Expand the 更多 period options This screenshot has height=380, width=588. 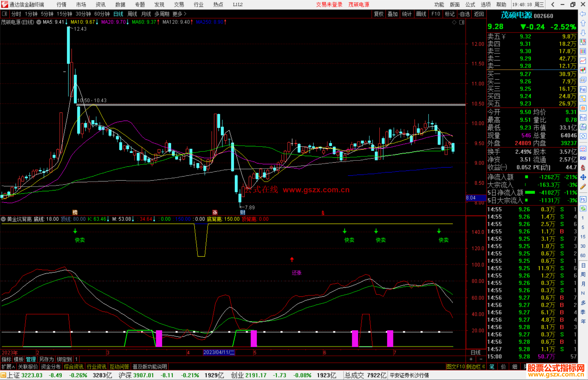(x=179, y=14)
